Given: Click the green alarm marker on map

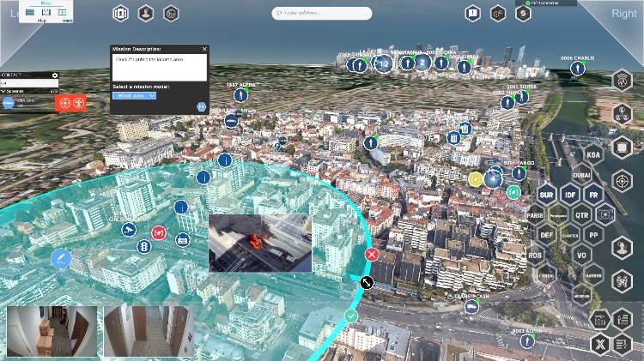Looking at the screenshot, I should 513,191.
